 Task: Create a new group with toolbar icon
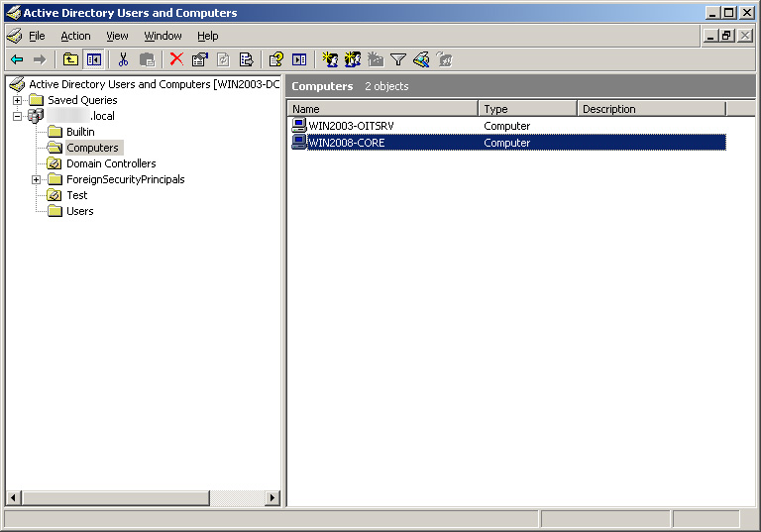(353, 59)
